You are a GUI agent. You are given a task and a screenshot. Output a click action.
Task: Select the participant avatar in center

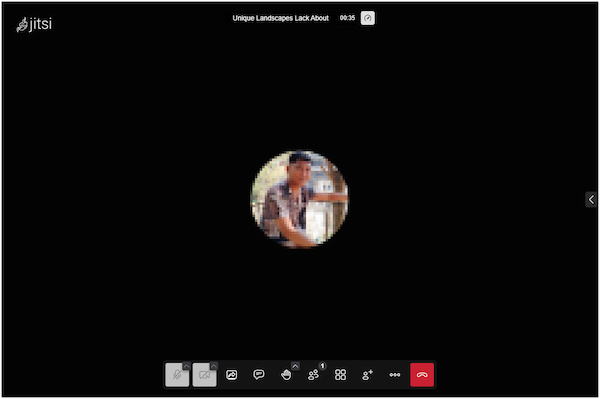299,199
